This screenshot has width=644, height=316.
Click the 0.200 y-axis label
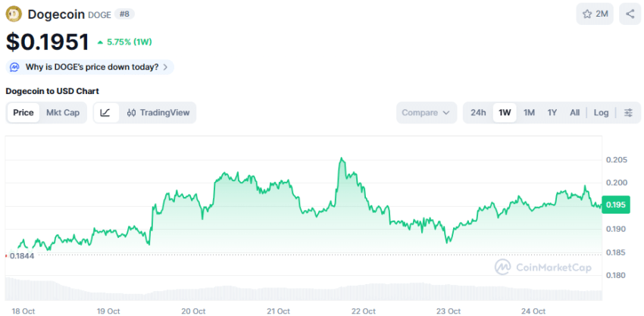(617, 183)
